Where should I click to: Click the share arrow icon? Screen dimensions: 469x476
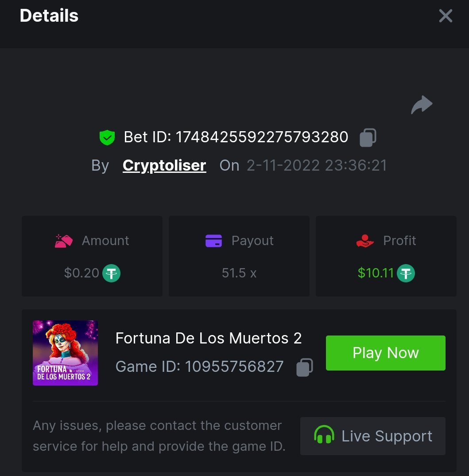click(x=422, y=105)
